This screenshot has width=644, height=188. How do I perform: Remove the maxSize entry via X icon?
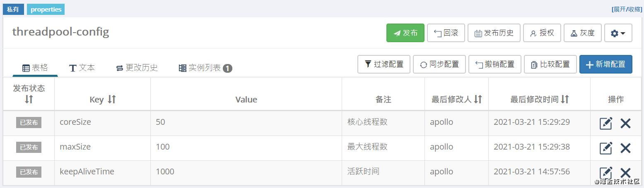click(625, 148)
